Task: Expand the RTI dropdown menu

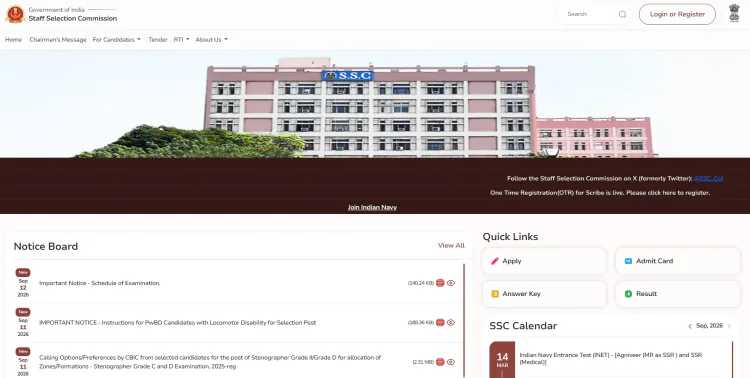Action: [181, 40]
